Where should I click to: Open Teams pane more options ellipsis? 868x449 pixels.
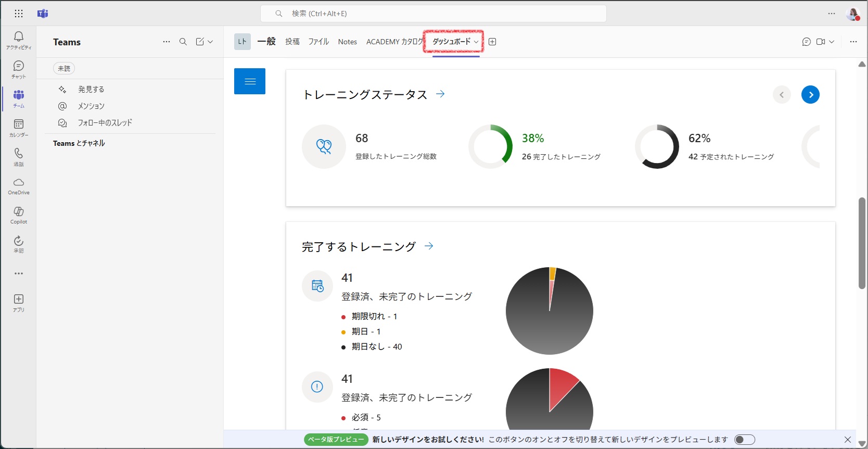pyautogui.click(x=167, y=42)
